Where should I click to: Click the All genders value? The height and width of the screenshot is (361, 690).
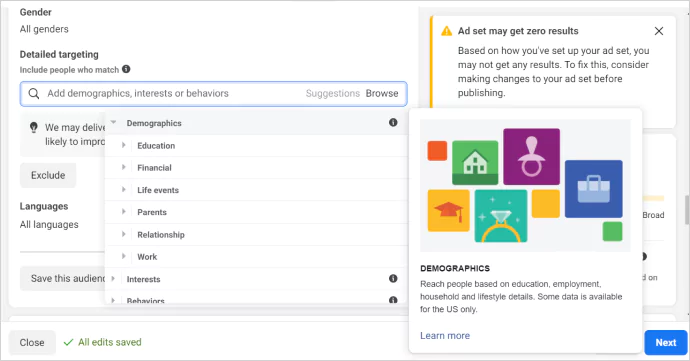tap(44, 29)
